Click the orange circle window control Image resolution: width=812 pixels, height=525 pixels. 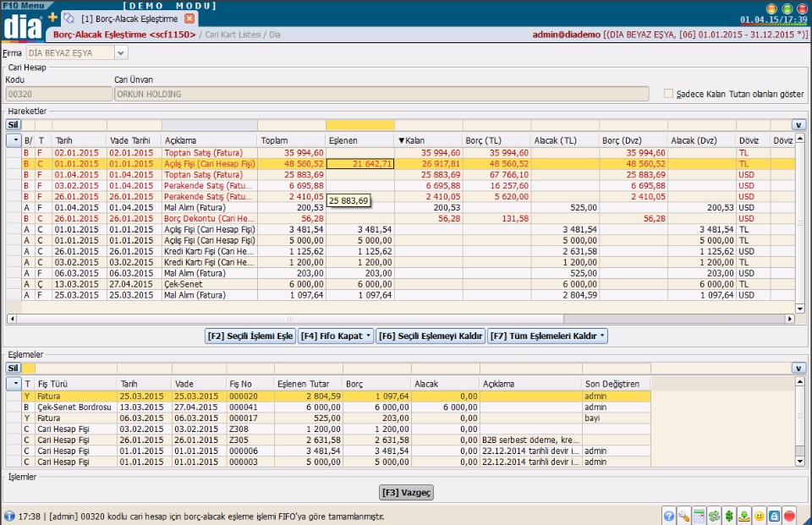pos(771,8)
